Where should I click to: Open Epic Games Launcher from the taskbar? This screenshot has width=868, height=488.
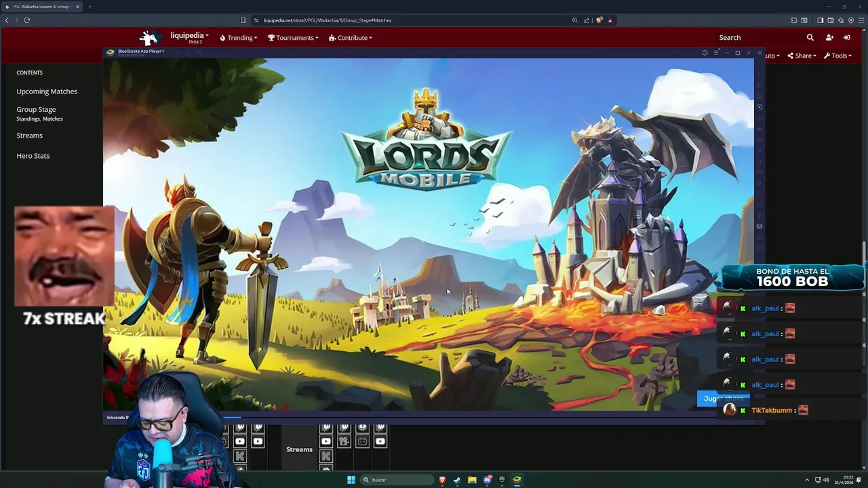click(x=502, y=480)
